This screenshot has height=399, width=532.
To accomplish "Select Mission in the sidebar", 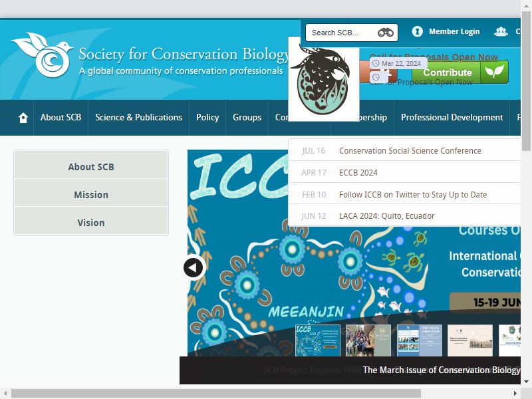I will click(91, 195).
